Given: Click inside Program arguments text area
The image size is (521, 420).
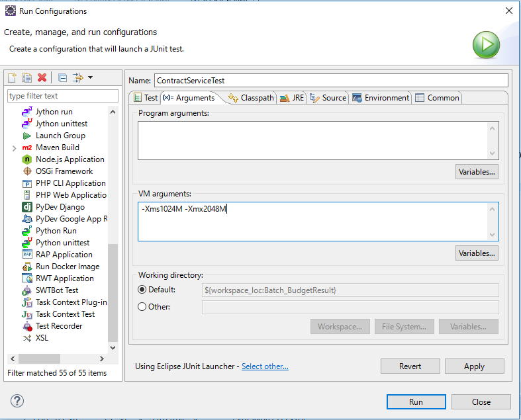Looking at the screenshot, I should (x=312, y=140).
